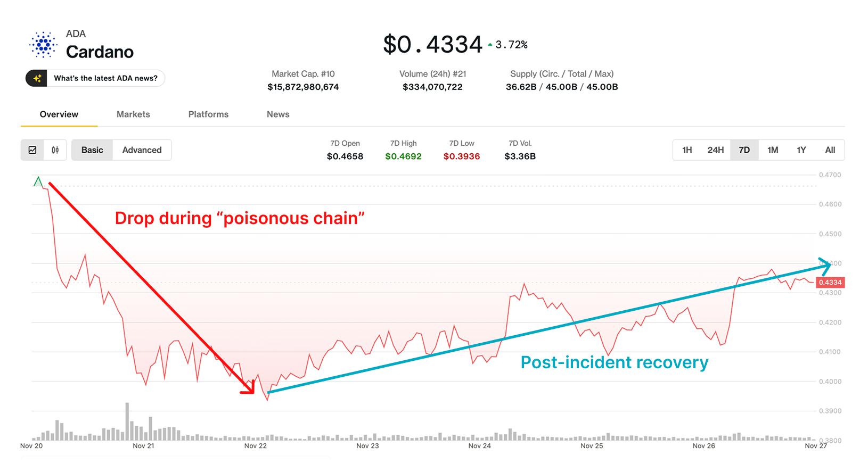Set chart range to 1Y
The width and height of the screenshot is (868, 472).
pos(801,150)
